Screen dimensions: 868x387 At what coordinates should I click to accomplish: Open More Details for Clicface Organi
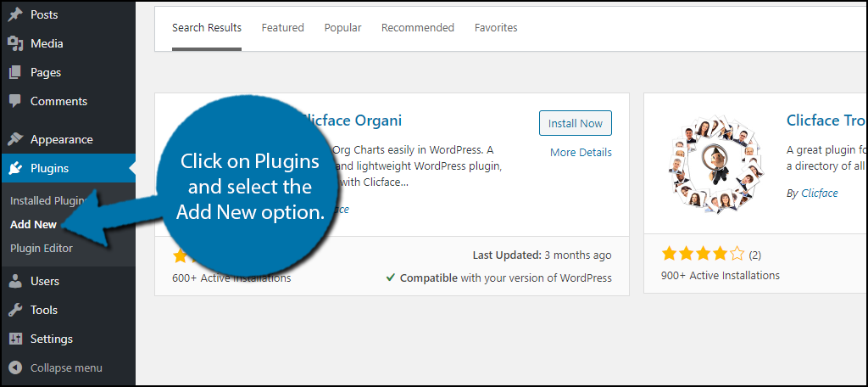click(x=581, y=152)
